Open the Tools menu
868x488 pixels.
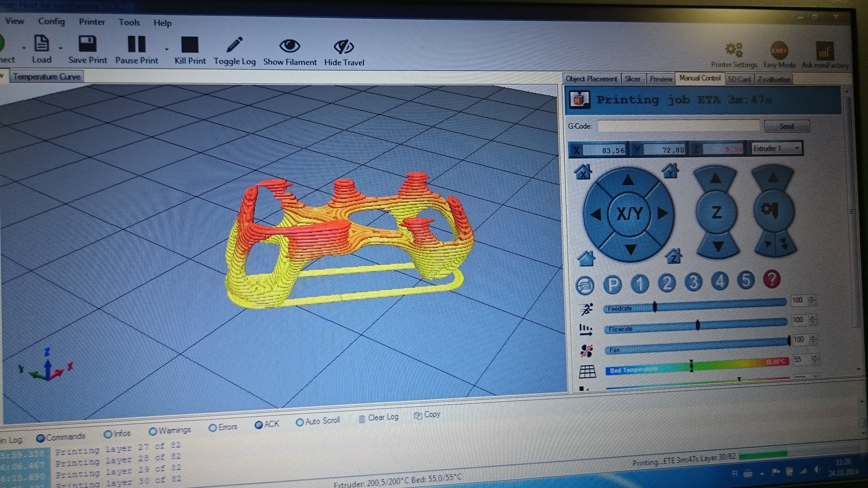[129, 23]
